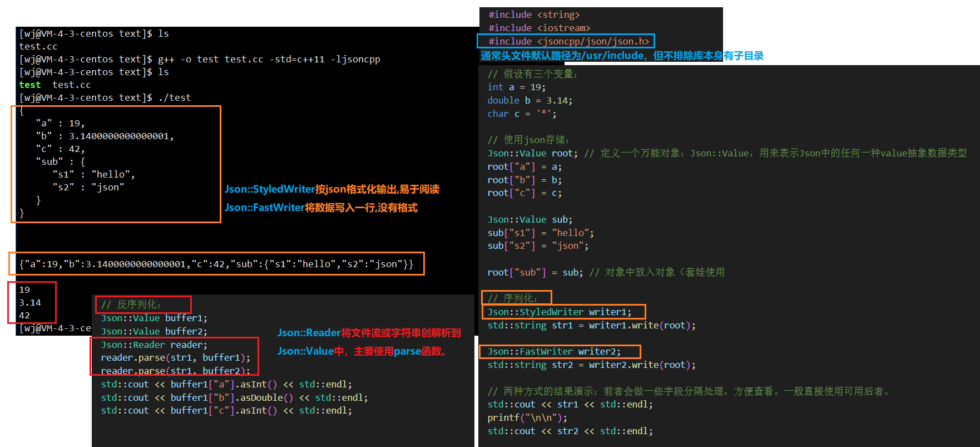Screen dimensions: 980x447
Task: Click the './test' command line in terminal
Action: coord(105,97)
